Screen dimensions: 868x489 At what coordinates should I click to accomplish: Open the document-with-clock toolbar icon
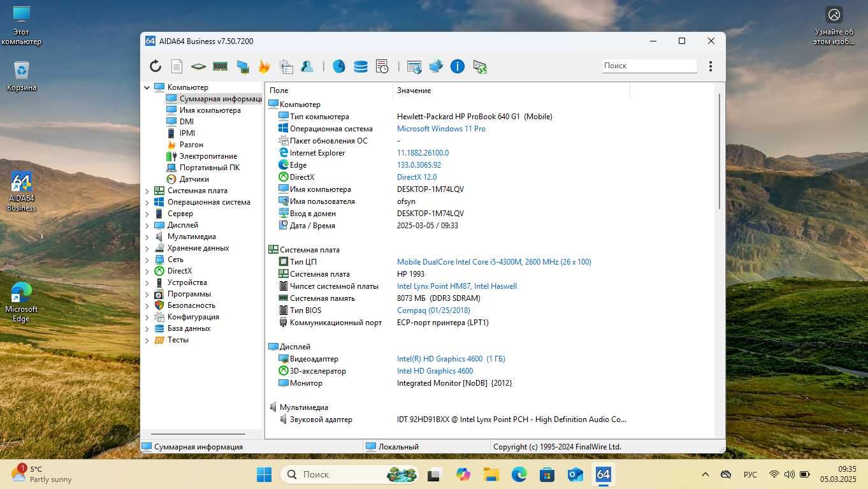(x=382, y=66)
